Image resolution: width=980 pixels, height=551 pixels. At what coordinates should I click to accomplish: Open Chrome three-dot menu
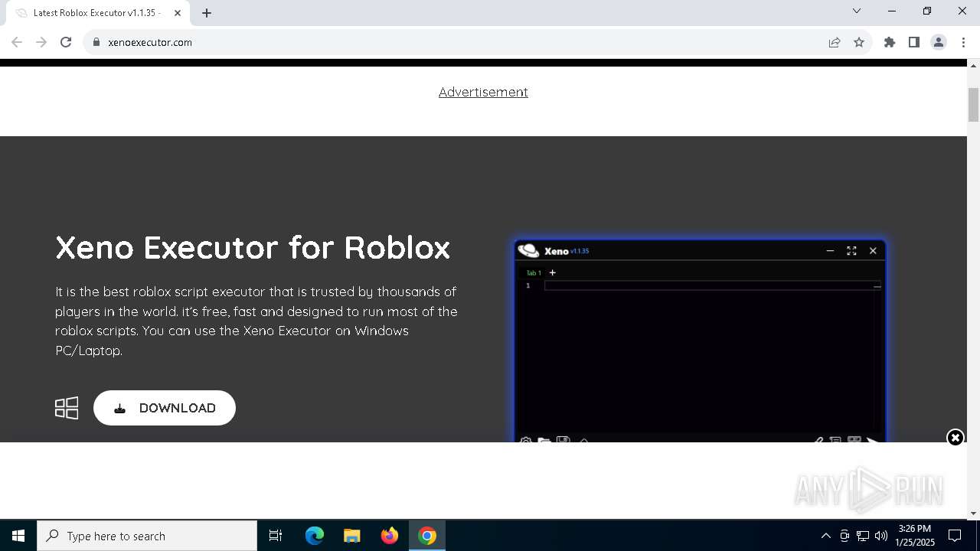(x=963, y=43)
